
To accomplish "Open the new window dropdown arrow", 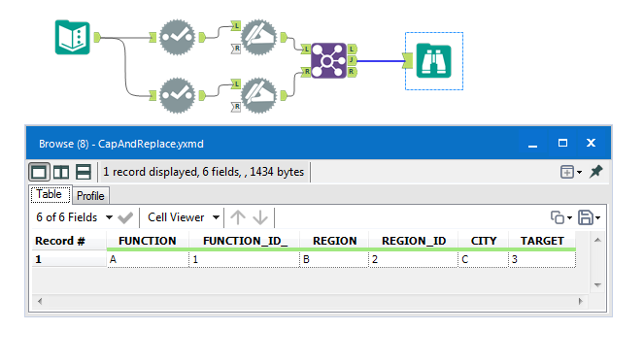I will point(579,172).
